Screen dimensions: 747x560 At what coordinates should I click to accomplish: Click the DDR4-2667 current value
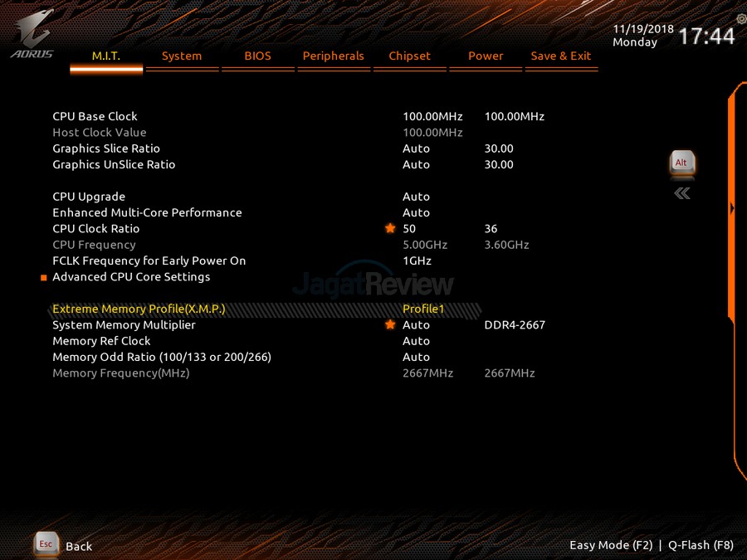(x=515, y=325)
